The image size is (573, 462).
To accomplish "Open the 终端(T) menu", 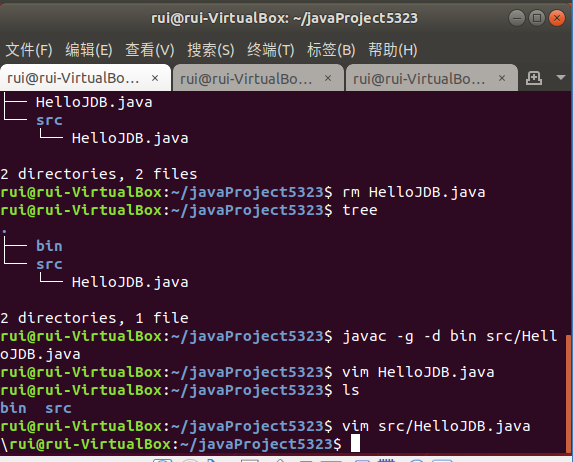I will (x=271, y=50).
